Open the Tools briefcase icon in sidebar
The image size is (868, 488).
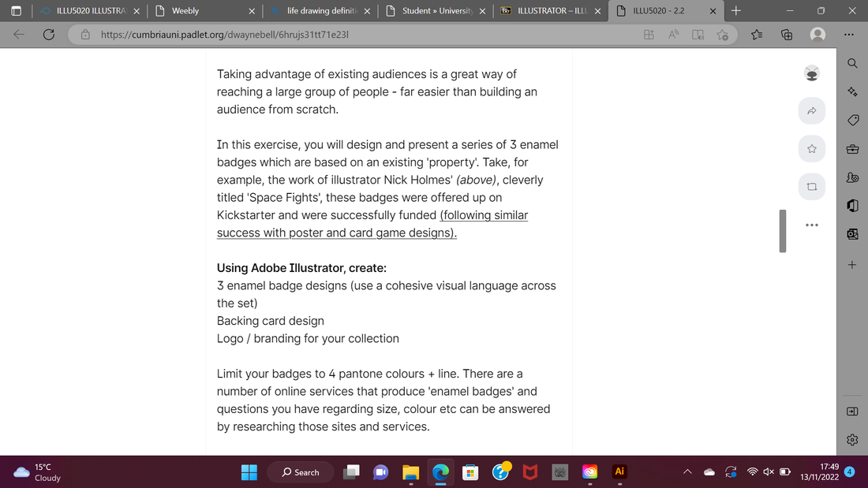pos(852,149)
